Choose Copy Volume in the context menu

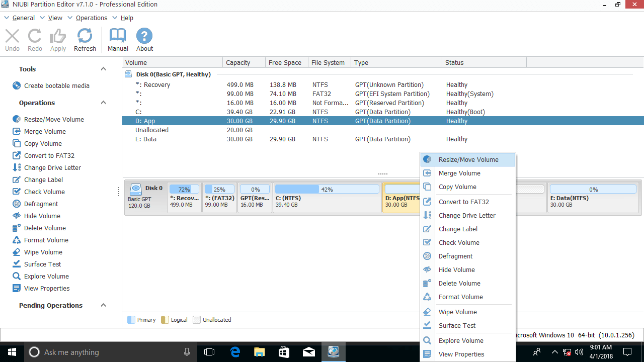(468, 187)
